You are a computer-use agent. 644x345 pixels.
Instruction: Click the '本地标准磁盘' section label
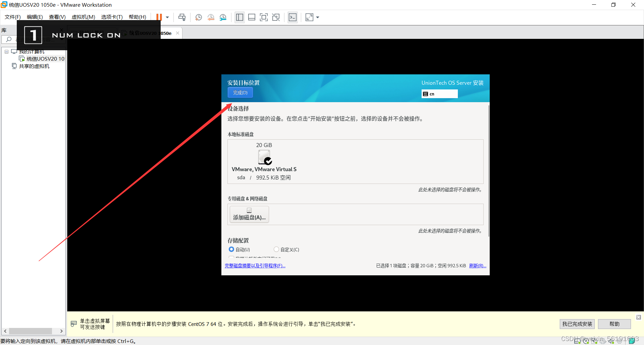point(240,134)
